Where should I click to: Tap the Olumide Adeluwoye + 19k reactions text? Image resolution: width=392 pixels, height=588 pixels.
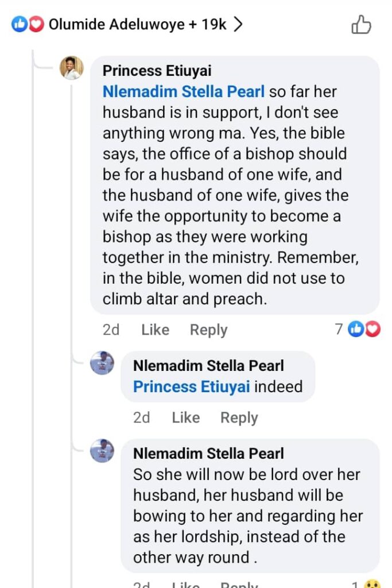(137, 25)
